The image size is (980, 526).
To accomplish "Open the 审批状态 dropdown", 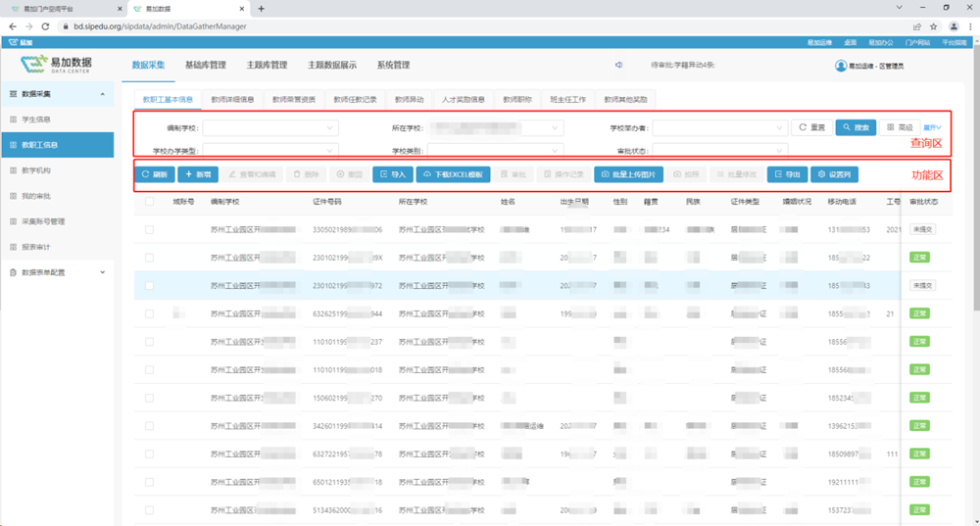I will point(720,151).
